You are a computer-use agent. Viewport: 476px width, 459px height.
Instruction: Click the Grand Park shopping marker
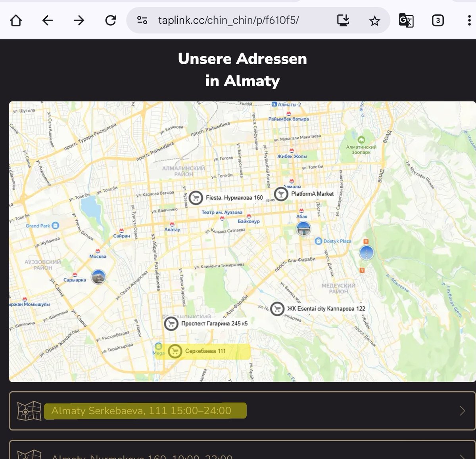pos(55,226)
